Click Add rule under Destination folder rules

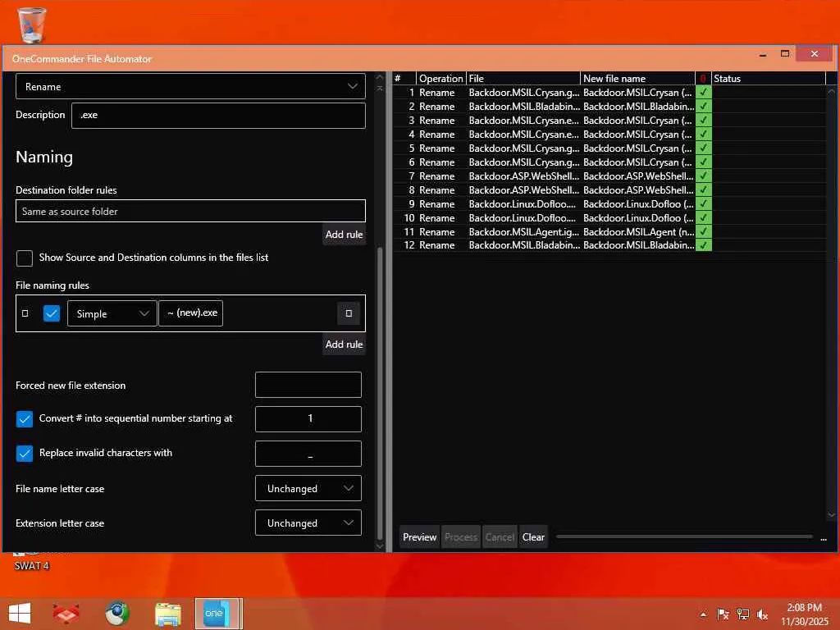(x=344, y=234)
